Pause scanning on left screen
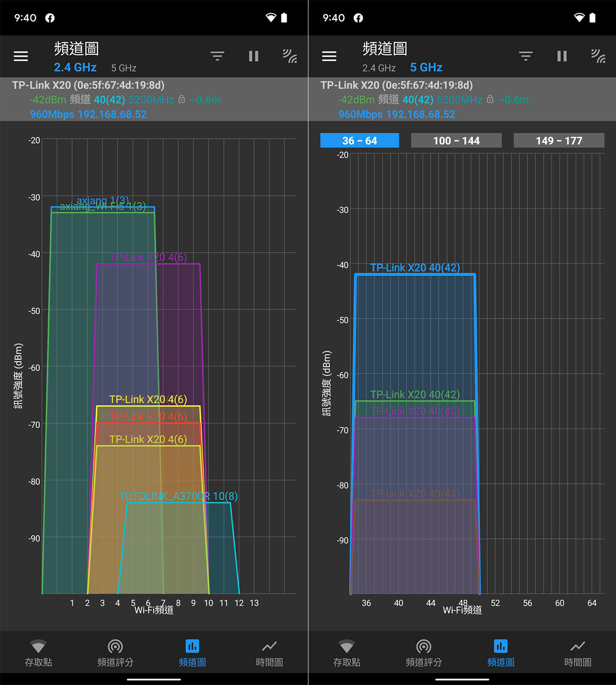The image size is (616, 685). click(254, 56)
